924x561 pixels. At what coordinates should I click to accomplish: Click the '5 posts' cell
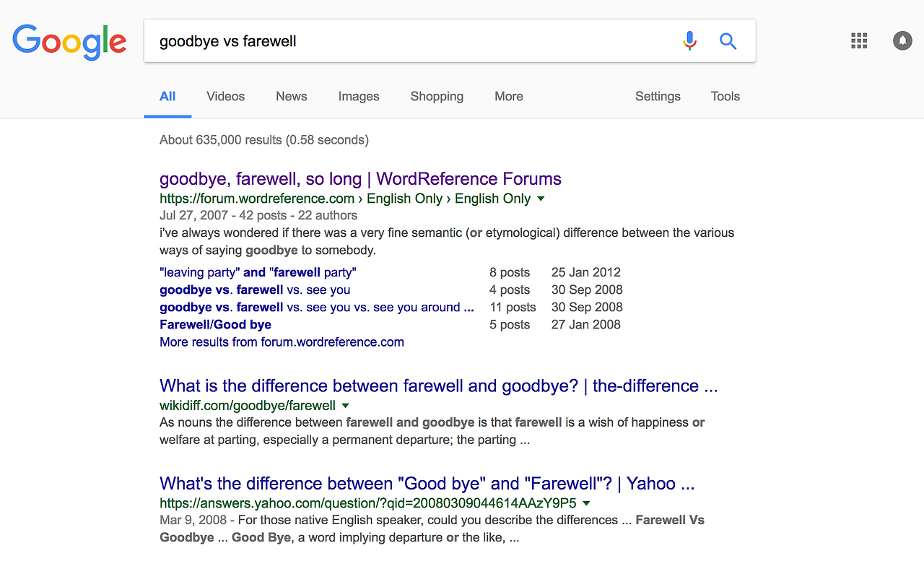click(510, 324)
